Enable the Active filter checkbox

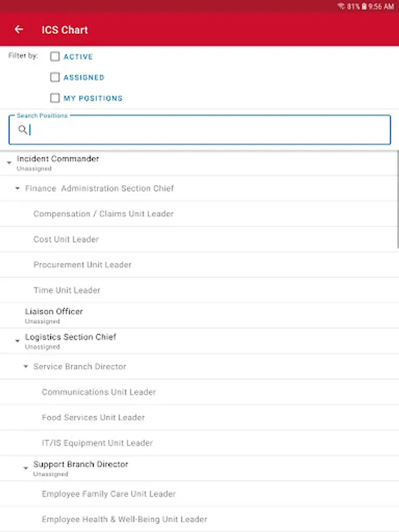[x=55, y=57]
